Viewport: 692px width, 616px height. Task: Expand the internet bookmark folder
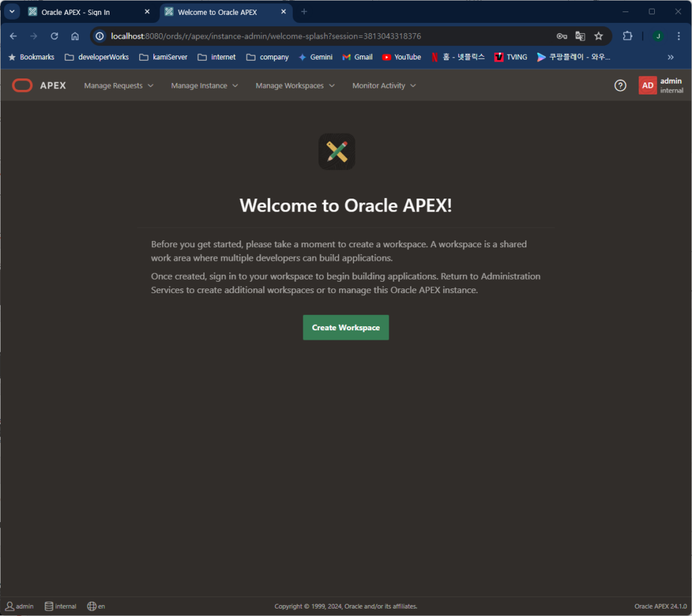217,57
